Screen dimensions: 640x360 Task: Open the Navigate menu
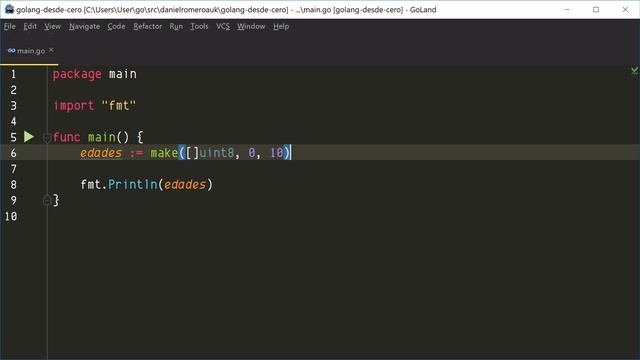(84, 27)
